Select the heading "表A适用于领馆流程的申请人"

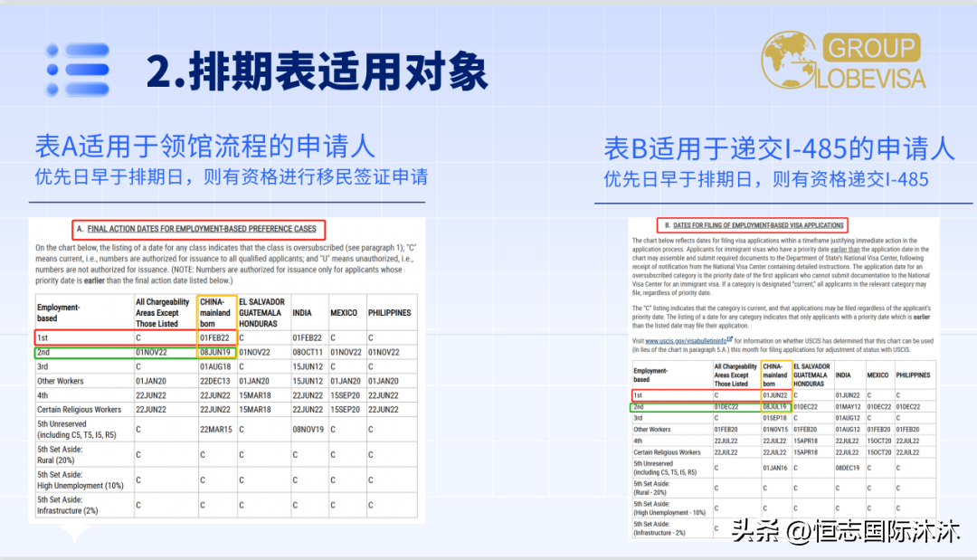pos(205,147)
